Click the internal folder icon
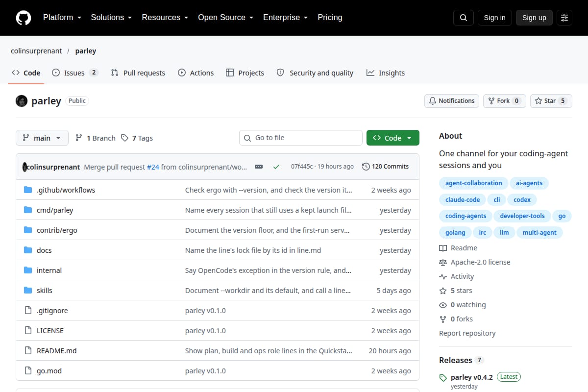 tap(28, 270)
